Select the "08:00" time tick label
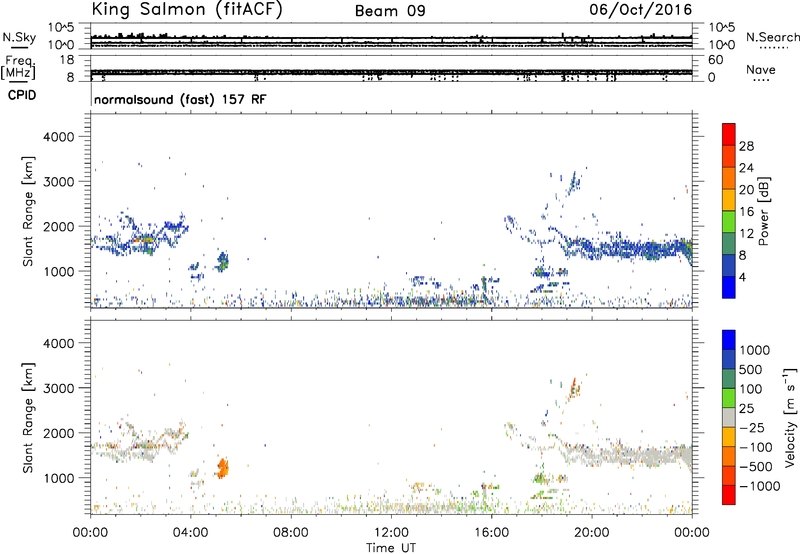This screenshot has height=554, width=800. (291, 533)
